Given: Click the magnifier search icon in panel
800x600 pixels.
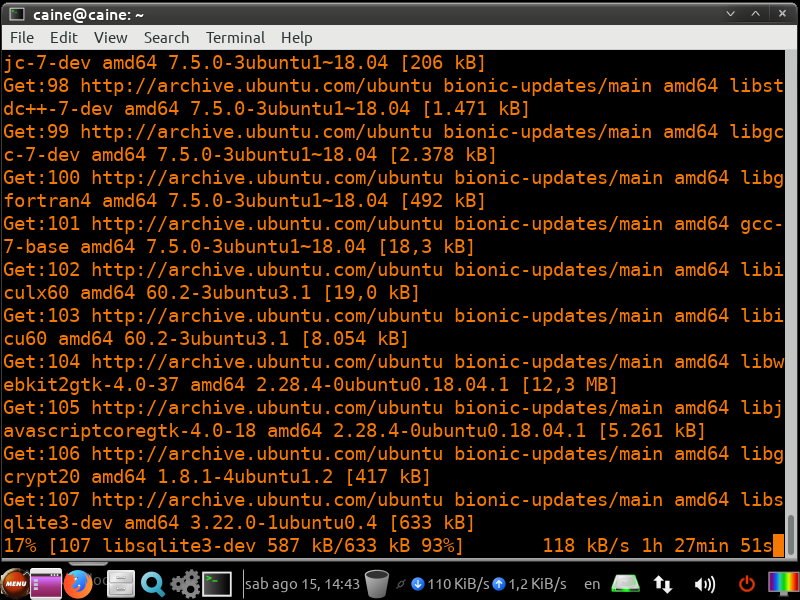Looking at the screenshot, I should [153, 584].
